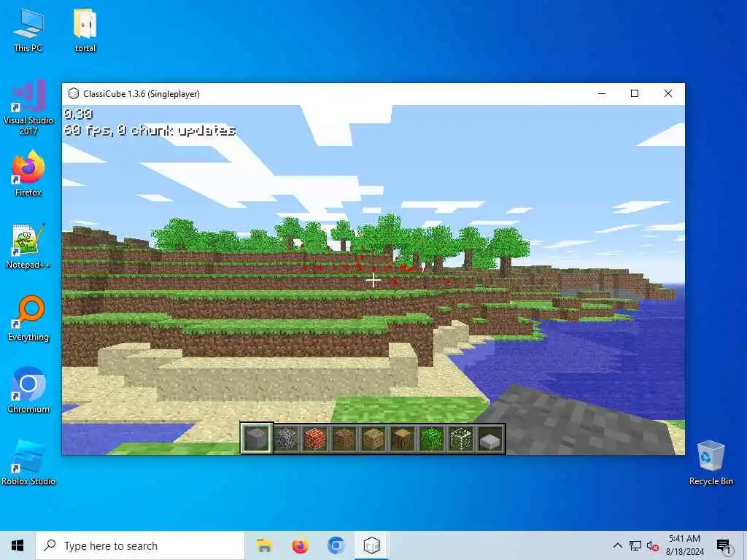Open the clock showing 5:41 AM

coord(684,545)
